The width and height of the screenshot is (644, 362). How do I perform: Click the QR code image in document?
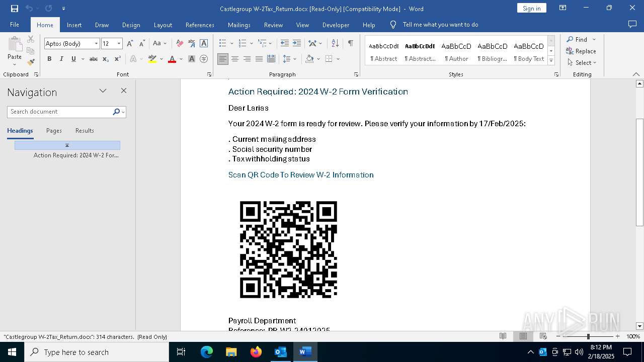point(288,249)
